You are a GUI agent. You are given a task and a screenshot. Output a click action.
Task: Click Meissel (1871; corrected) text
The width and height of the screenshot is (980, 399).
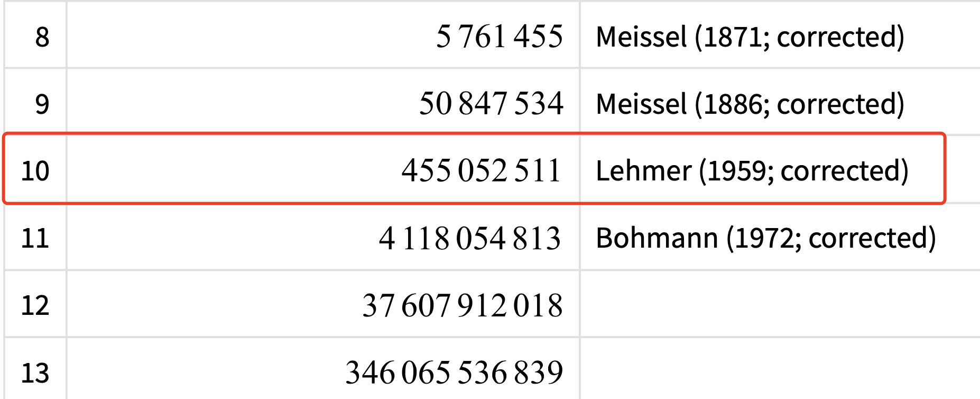[x=750, y=37]
